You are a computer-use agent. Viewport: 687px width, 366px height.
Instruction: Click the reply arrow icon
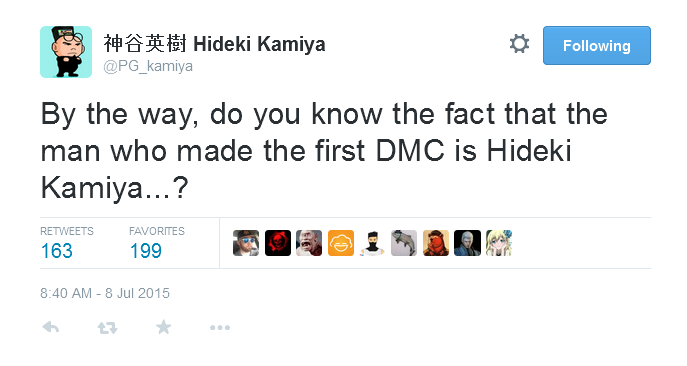click(x=51, y=327)
